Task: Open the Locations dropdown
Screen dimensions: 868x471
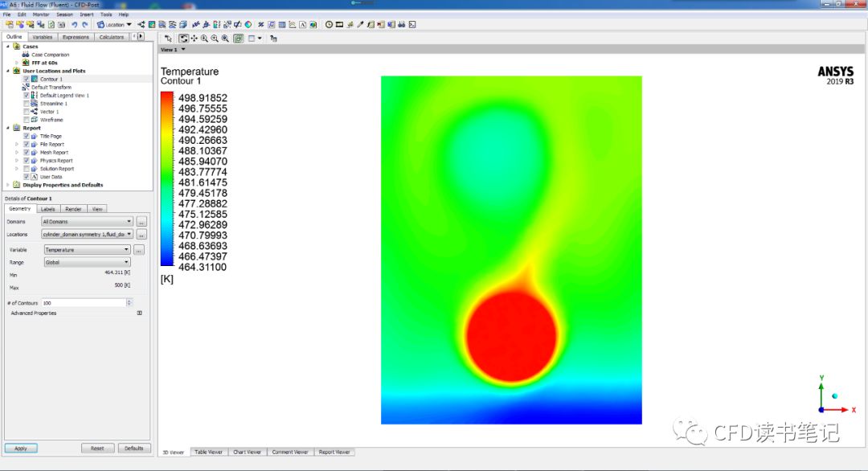Action: (87, 234)
